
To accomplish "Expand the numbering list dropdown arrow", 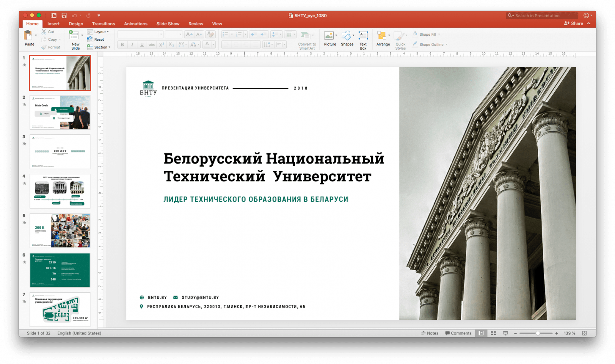I will tap(245, 35).
